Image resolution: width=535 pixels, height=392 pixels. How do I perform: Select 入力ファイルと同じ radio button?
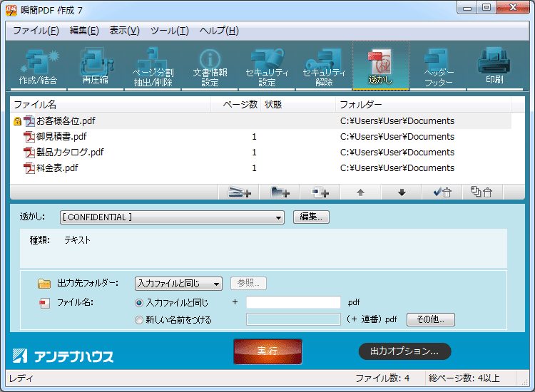click(x=139, y=303)
